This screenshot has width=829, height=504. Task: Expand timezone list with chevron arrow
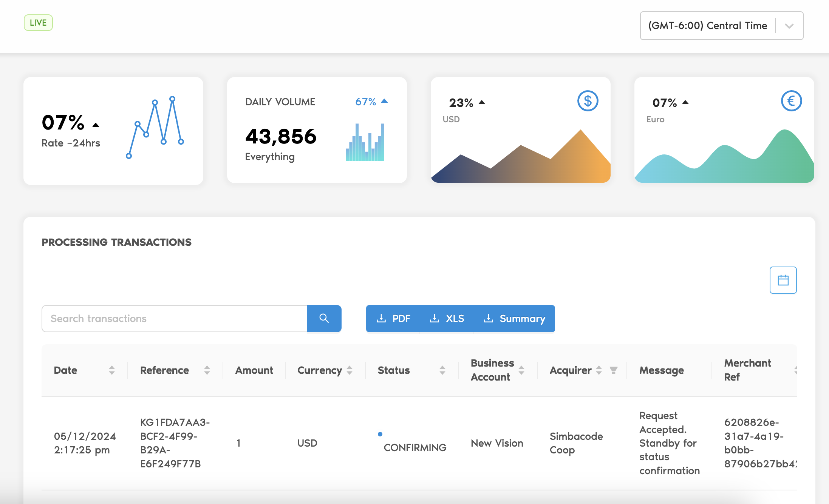tap(789, 26)
